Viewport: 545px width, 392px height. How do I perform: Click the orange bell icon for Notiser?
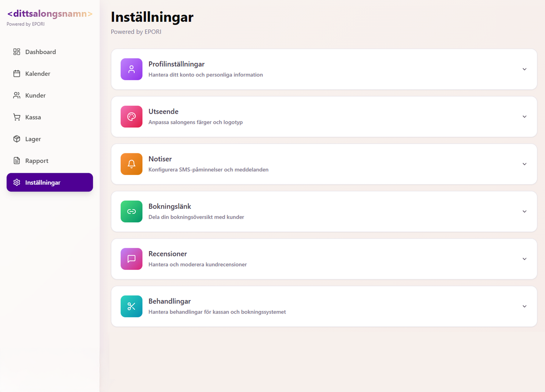tap(131, 164)
